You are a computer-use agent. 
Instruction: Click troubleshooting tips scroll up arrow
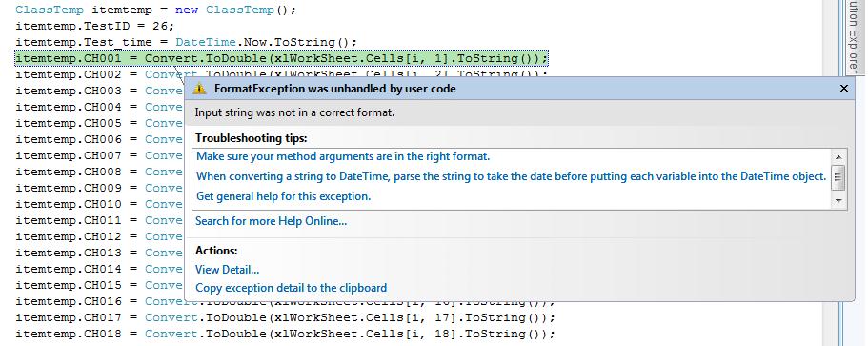838,156
